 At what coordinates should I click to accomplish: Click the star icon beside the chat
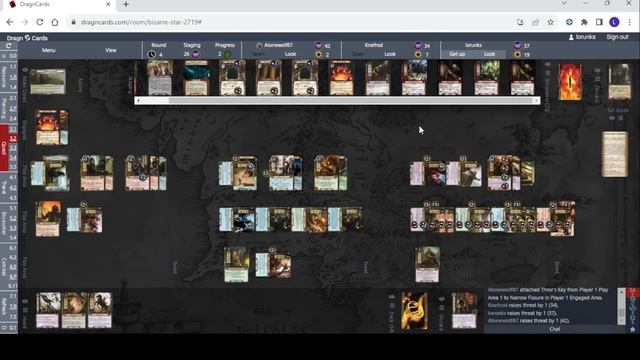click(633, 329)
